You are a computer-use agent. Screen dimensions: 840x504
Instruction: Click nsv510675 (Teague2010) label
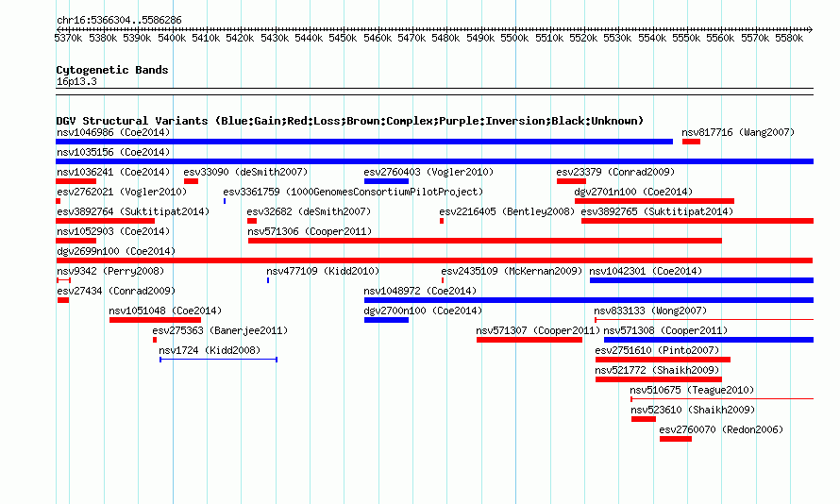[x=692, y=390]
